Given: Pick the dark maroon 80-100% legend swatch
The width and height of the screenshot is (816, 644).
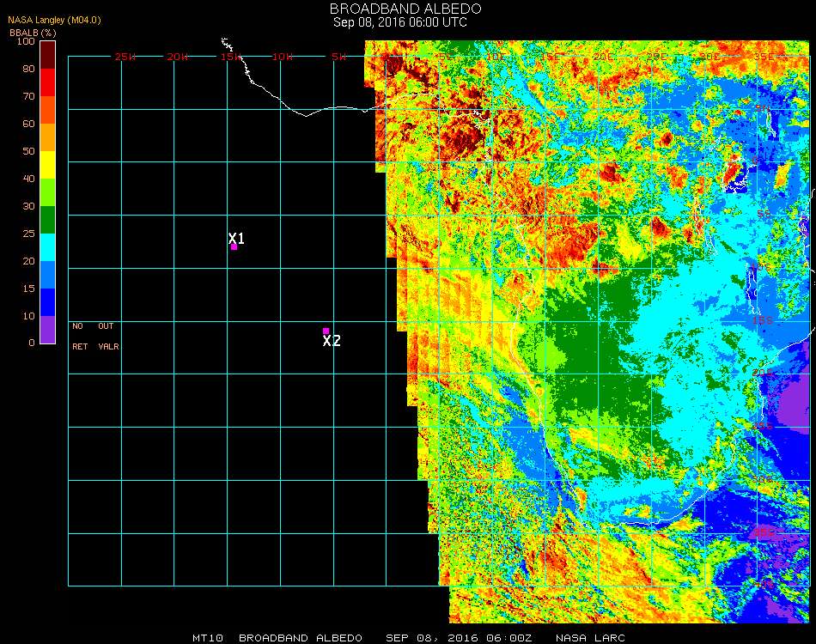Looking at the screenshot, I should click(x=47, y=55).
